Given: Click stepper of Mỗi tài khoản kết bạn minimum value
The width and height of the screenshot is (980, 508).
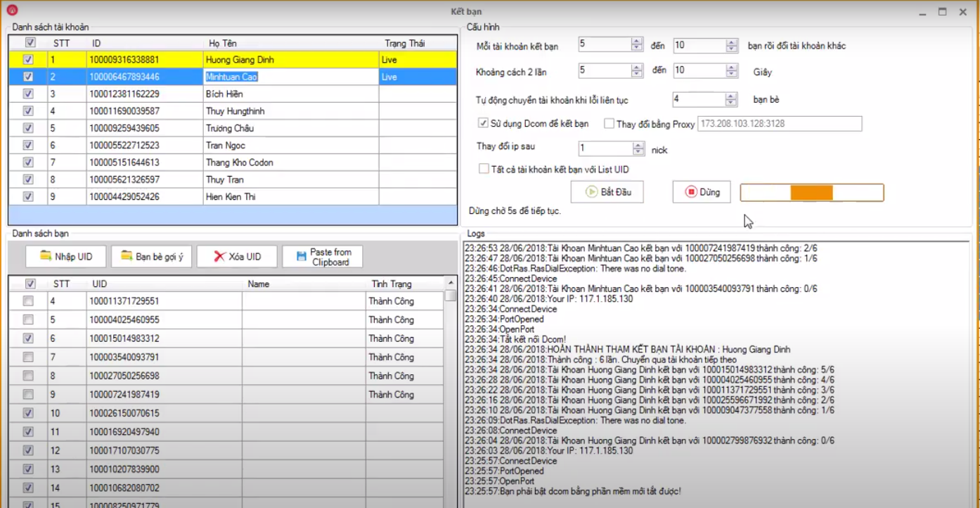Looking at the screenshot, I should point(637,45).
